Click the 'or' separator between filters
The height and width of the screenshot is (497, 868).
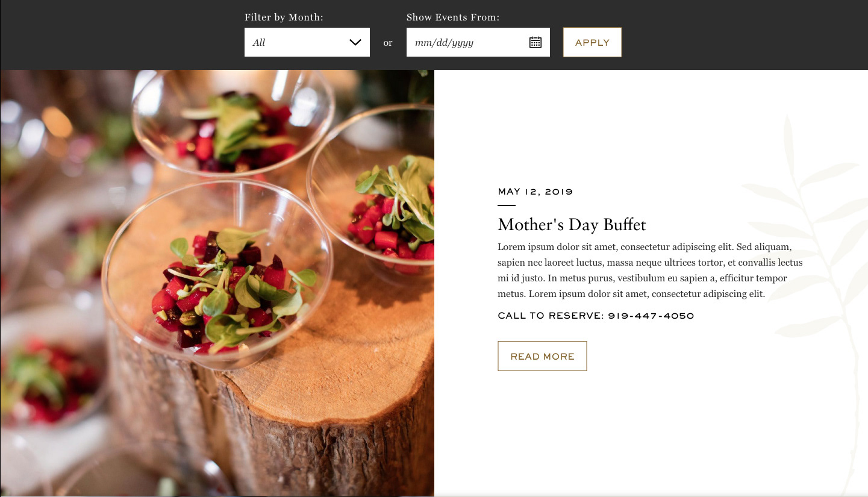click(388, 43)
